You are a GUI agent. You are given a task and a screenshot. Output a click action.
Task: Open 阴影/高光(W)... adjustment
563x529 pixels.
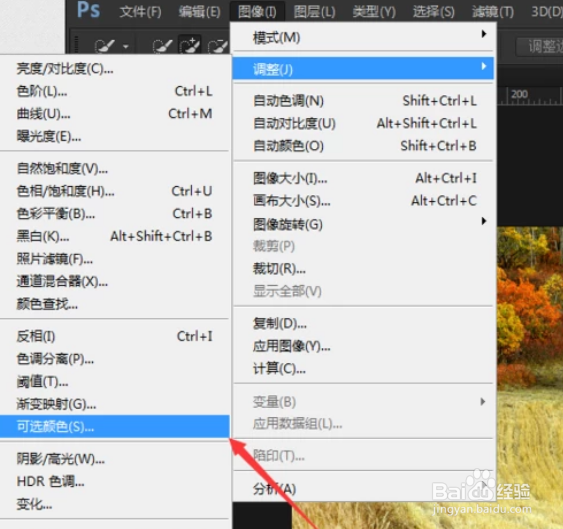(x=114, y=459)
